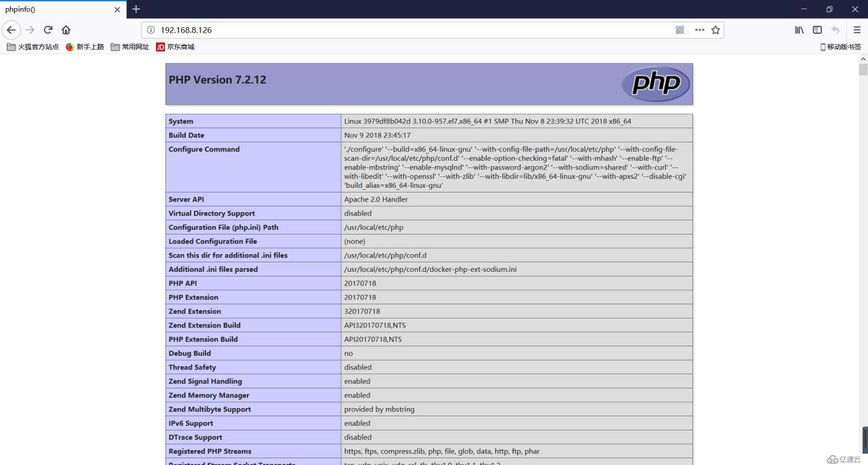Screen dimensions: 868x465
Task: Reload the page using the refresh icon
Action: pyautogui.click(x=47, y=30)
